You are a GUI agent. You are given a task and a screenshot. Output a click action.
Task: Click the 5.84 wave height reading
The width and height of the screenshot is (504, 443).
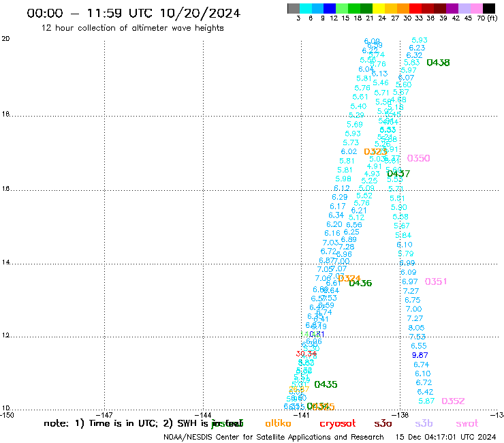coord(403,236)
